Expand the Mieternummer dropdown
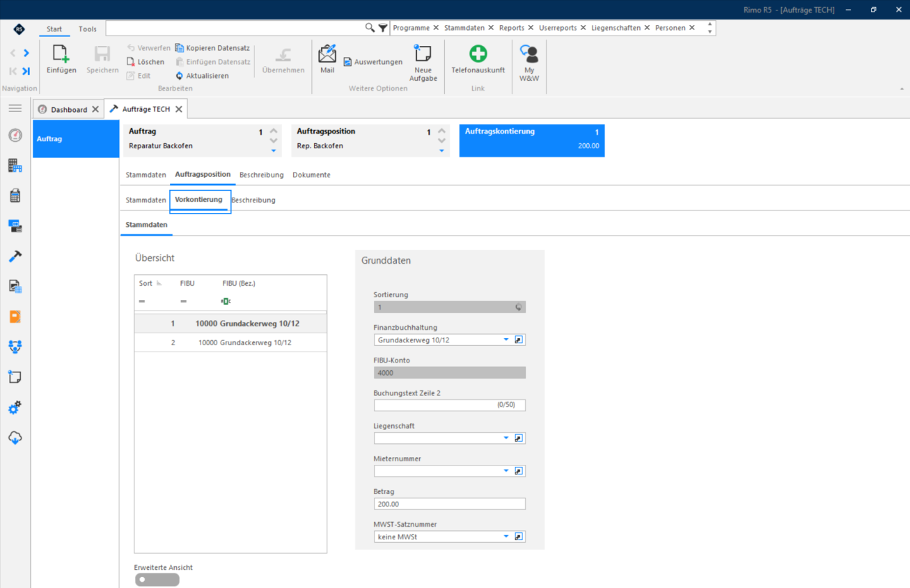This screenshot has width=910, height=588. tap(506, 471)
